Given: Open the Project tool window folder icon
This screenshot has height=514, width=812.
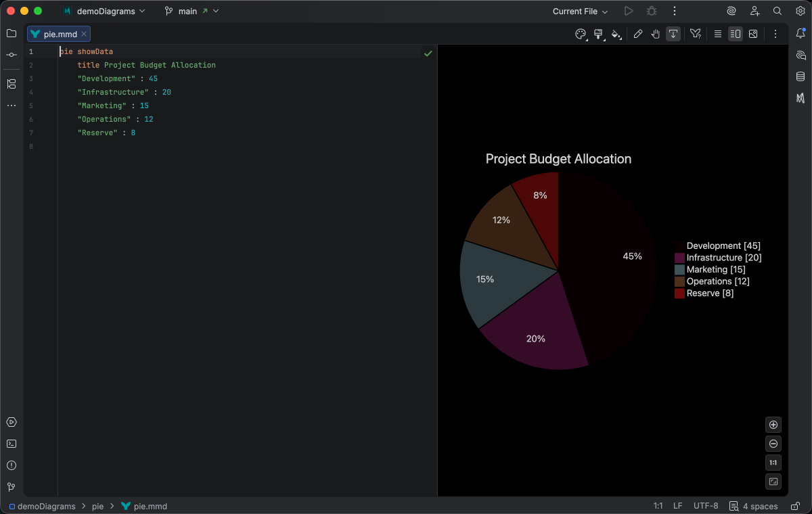Looking at the screenshot, I should click(12, 33).
